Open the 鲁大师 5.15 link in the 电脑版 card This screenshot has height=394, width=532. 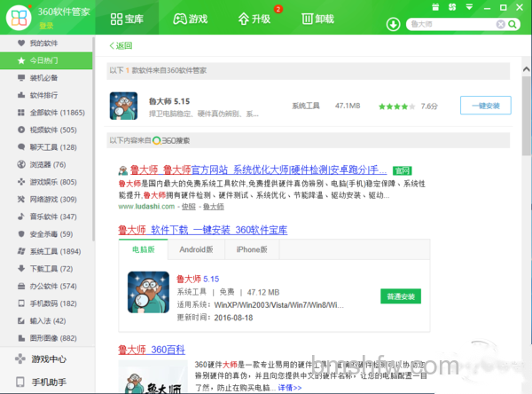(x=198, y=279)
